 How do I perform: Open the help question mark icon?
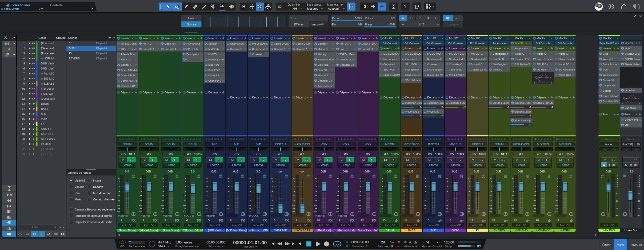[x=405, y=7]
